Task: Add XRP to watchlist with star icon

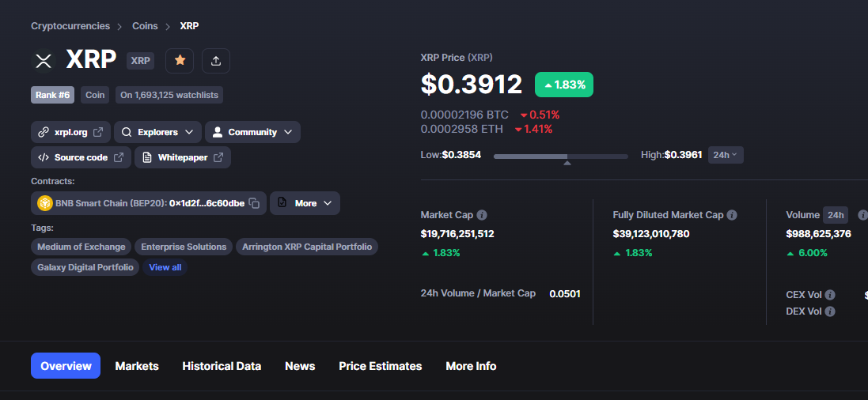Action: pos(180,60)
